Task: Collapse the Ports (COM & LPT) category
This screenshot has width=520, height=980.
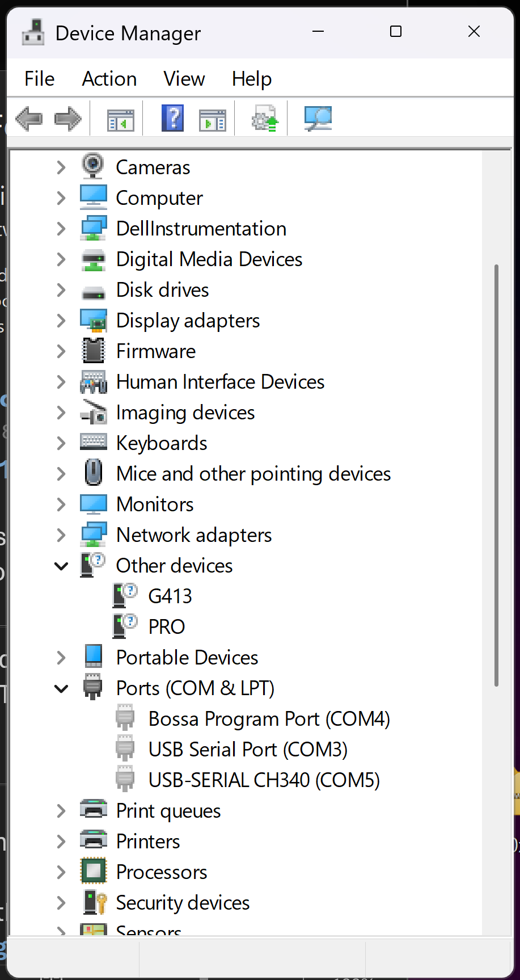Action: [x=61, y=688]
